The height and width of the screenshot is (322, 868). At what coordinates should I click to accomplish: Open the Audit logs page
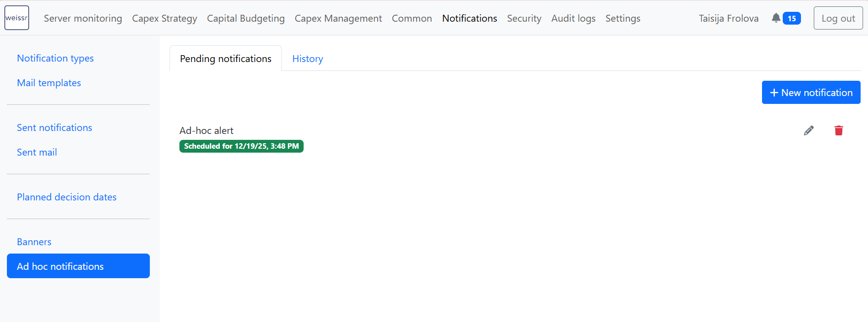pyautogui.click(x=573, y=18)
